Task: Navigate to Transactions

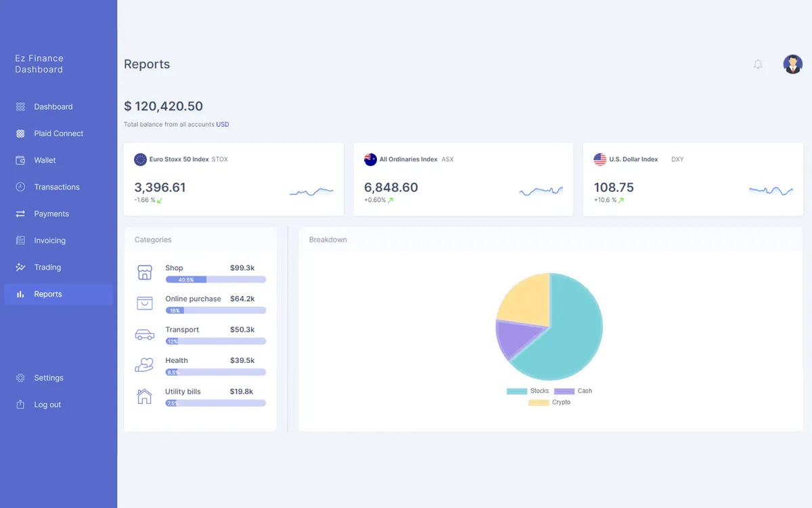Action: [59, 187]
